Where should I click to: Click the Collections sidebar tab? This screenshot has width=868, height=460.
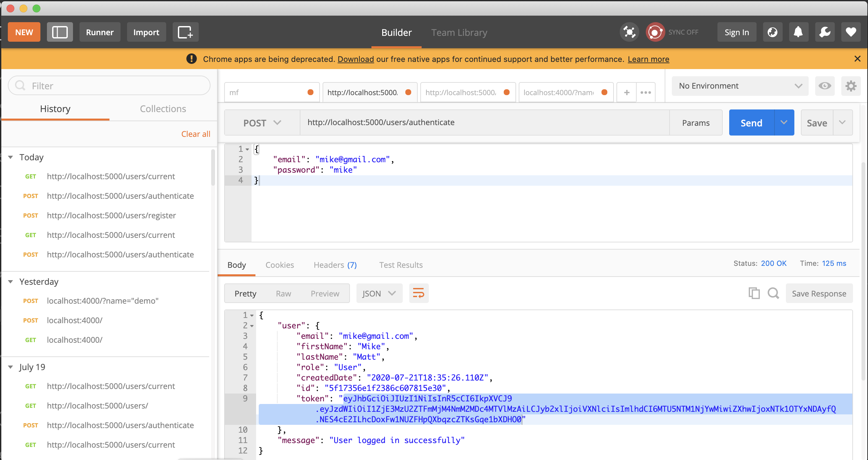[x=163, y=108]
